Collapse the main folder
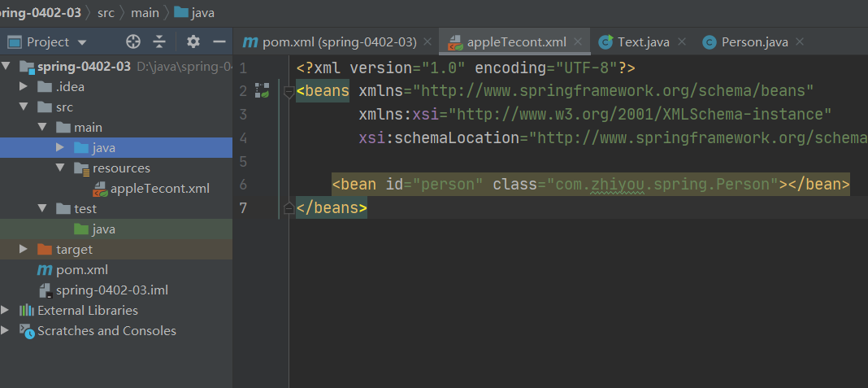 tap(42, 128)
